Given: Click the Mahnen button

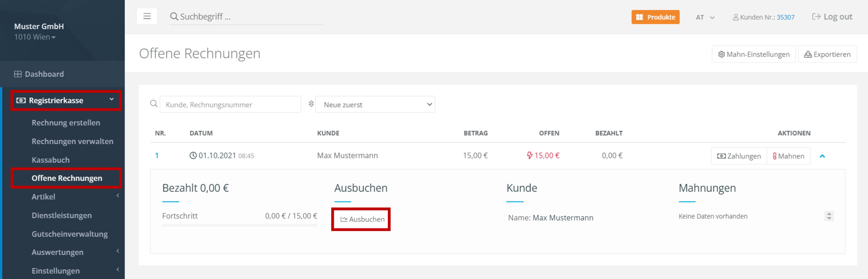Looking at the screenshot, I should [789, 156].
